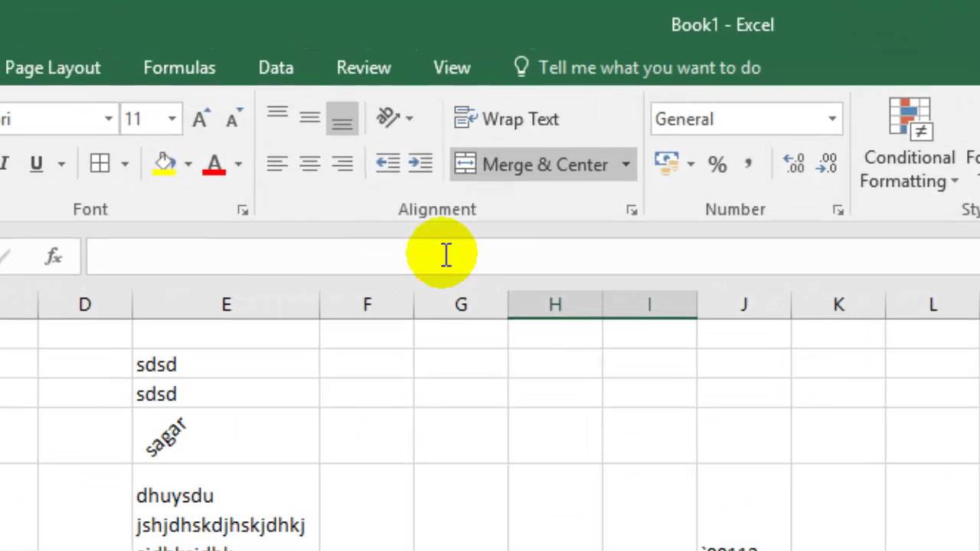The image size is (980, 551).
Task: Open Font settings dialog launcher
Action: (x=243, y=210)
